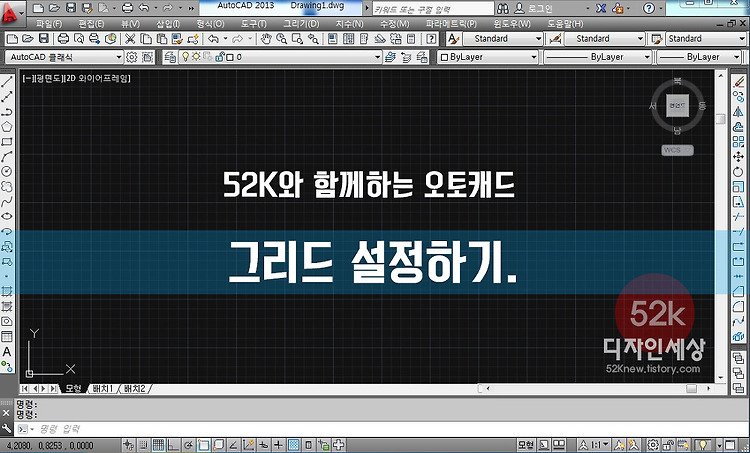Open the lineweight ByLayer dropdown
This screenshot has width=750, height=453.
click(700, 57)
